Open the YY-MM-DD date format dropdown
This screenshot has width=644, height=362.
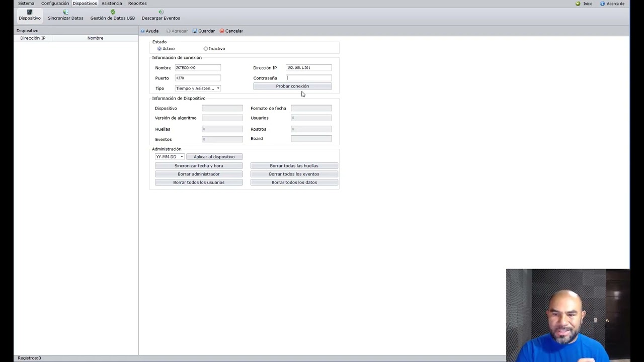pos(170,157)
